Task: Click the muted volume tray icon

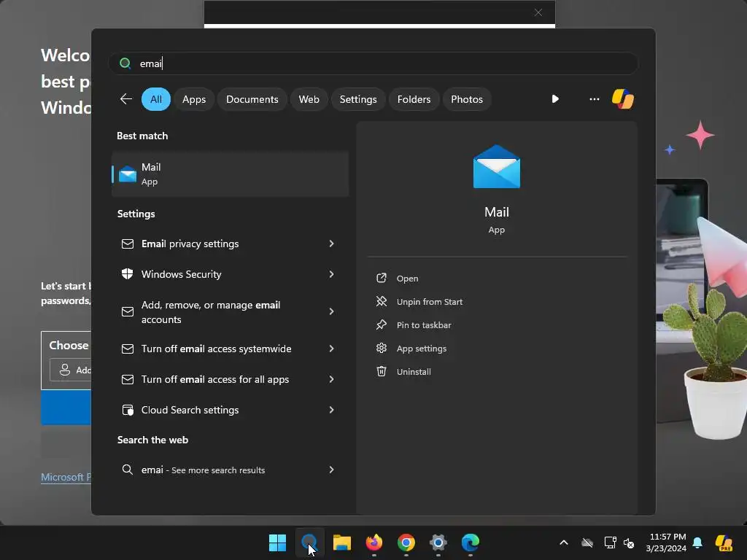Action: 629,542
